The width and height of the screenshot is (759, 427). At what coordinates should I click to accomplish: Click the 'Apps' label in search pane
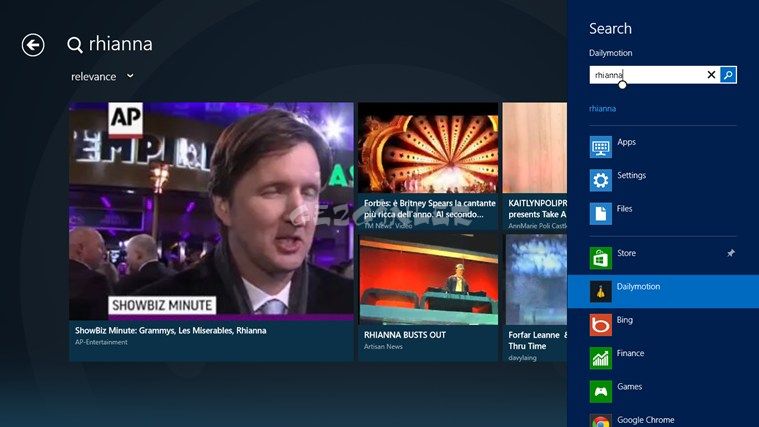[626, 142]
